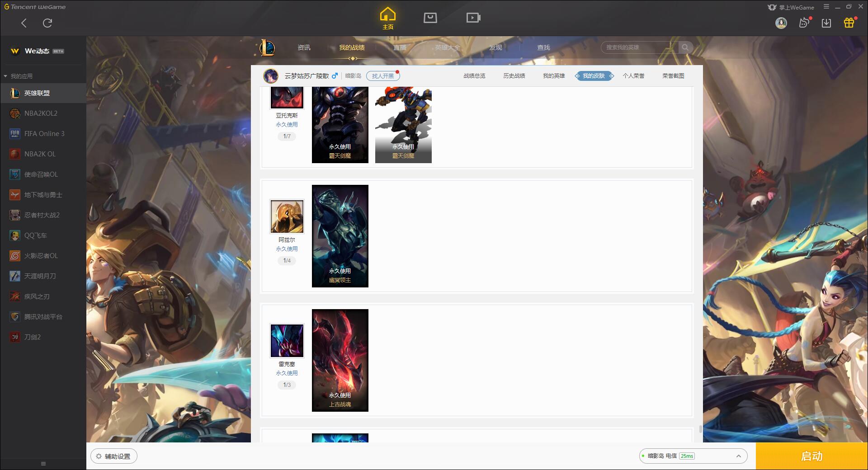Switch to 我的英雄 tab

554,76
